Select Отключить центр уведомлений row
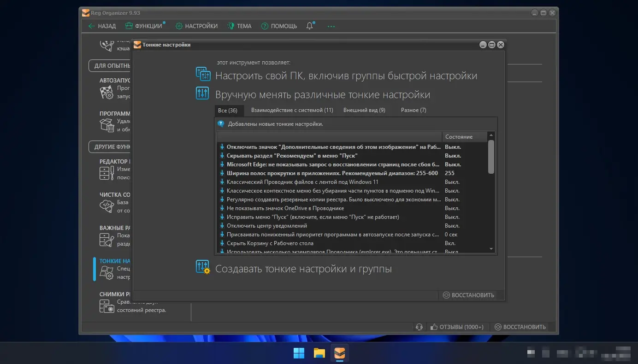Image resolution: width=638 pixels, height=364 pixels. pos(352,226)
